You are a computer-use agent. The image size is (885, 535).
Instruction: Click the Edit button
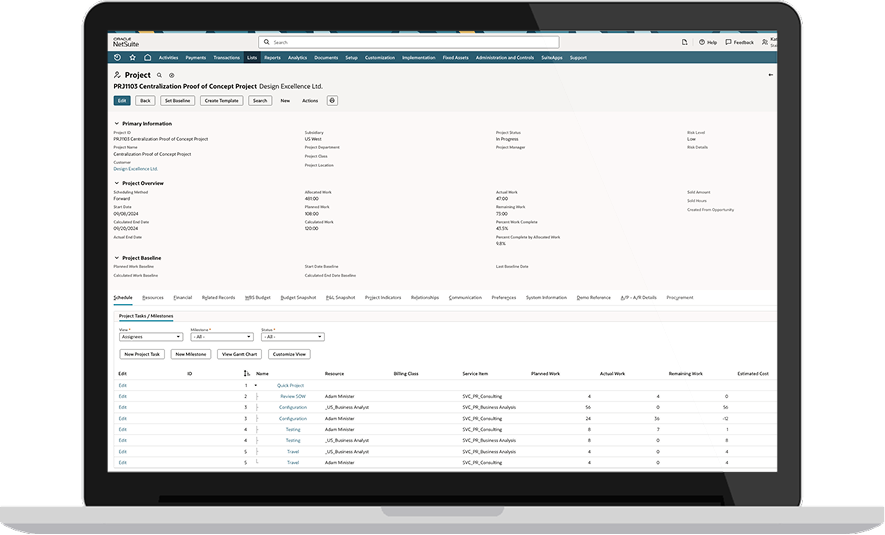point(122,100)
